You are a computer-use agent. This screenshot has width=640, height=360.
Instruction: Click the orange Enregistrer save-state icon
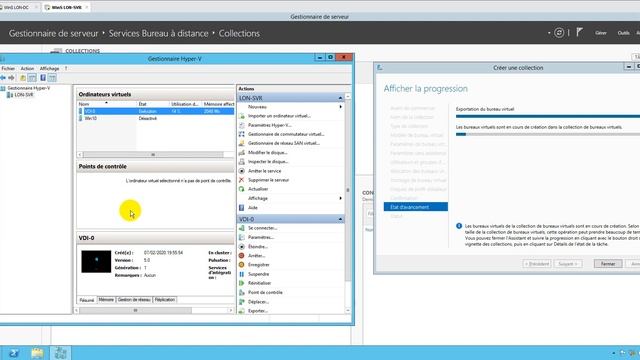(242, 265)
